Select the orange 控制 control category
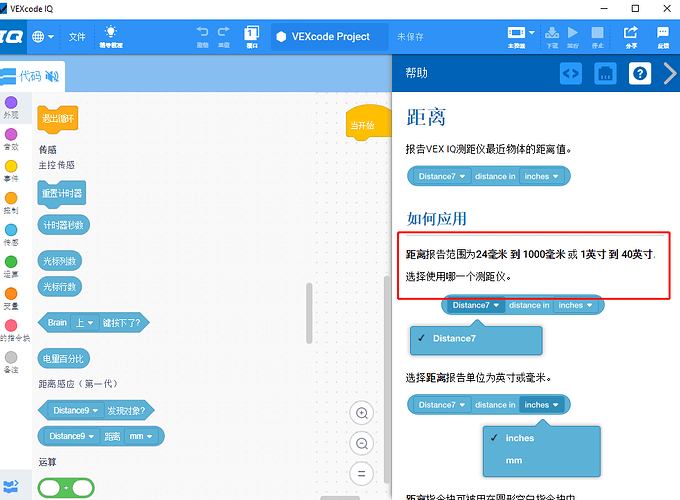This screenshot has width=680, height=500. tap(11, 203)
